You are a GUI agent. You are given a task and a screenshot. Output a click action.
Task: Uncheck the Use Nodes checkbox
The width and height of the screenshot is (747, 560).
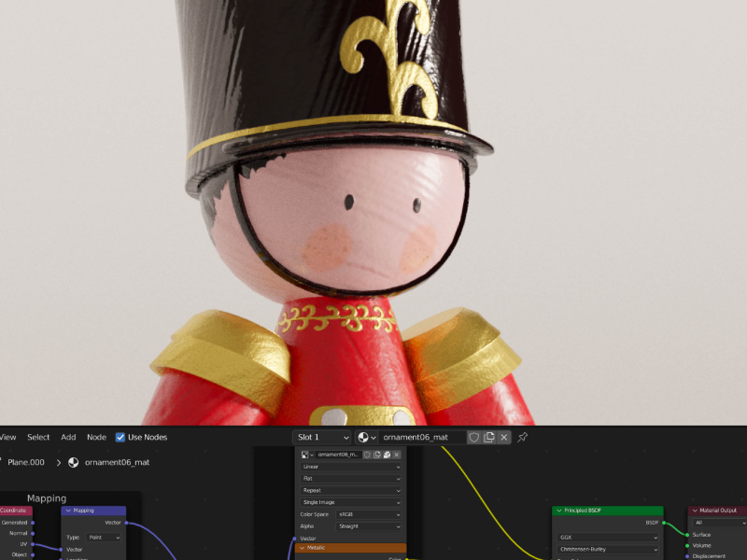(120, 437)
